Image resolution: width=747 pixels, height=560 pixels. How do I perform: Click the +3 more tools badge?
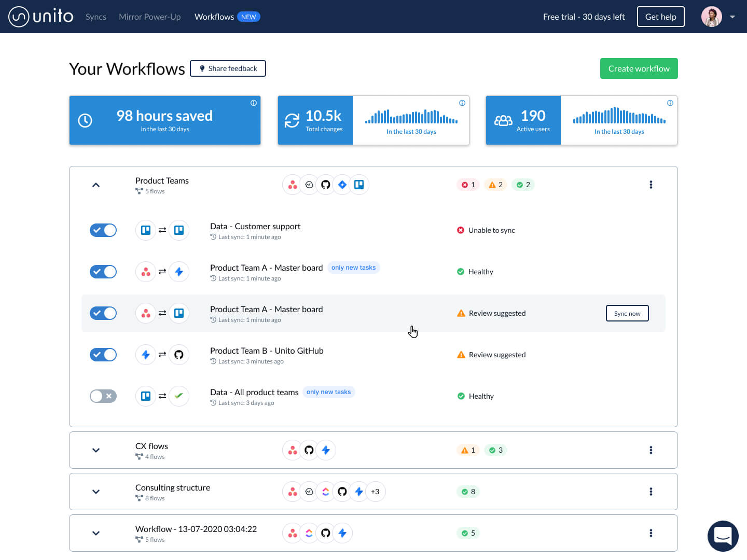(375, 492)
